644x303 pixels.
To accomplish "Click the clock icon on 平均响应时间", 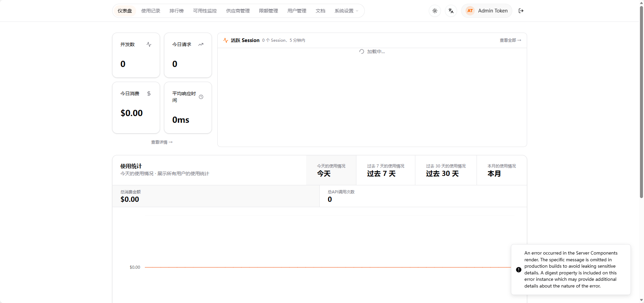I will tap(201, 97).
